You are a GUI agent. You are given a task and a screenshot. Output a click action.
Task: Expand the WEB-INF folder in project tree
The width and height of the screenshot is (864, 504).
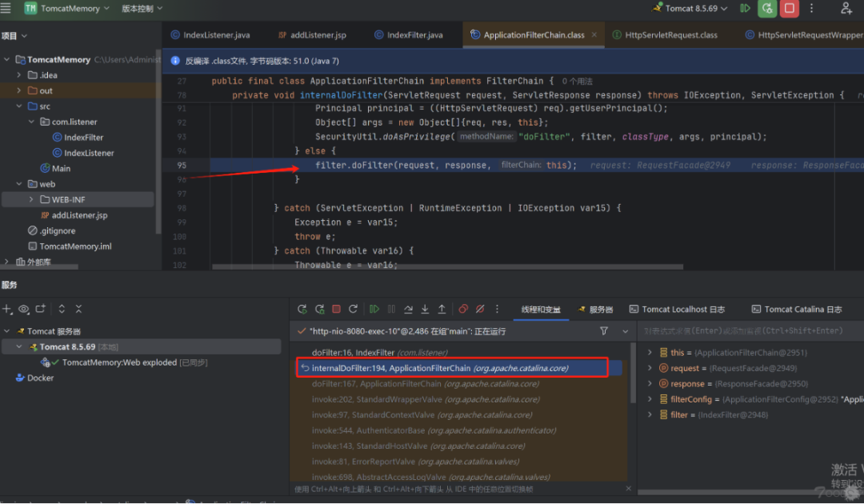click(x=33, y=199)
